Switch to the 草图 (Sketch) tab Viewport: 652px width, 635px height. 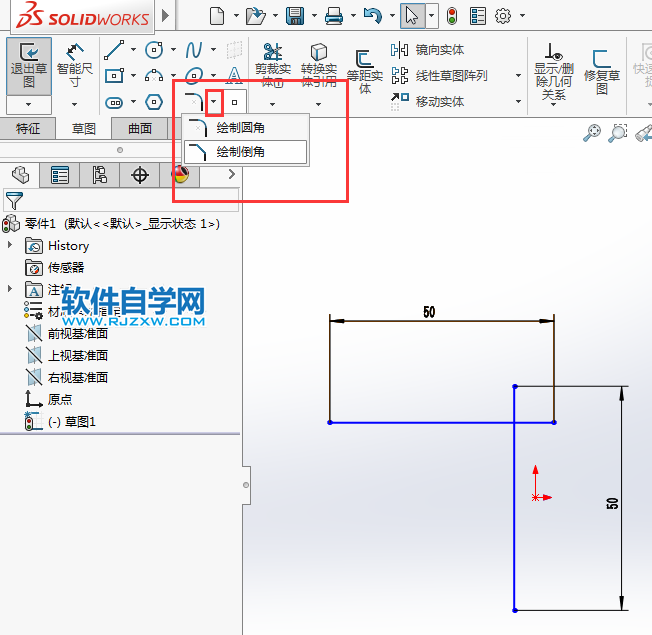click(x=84, y=128)
